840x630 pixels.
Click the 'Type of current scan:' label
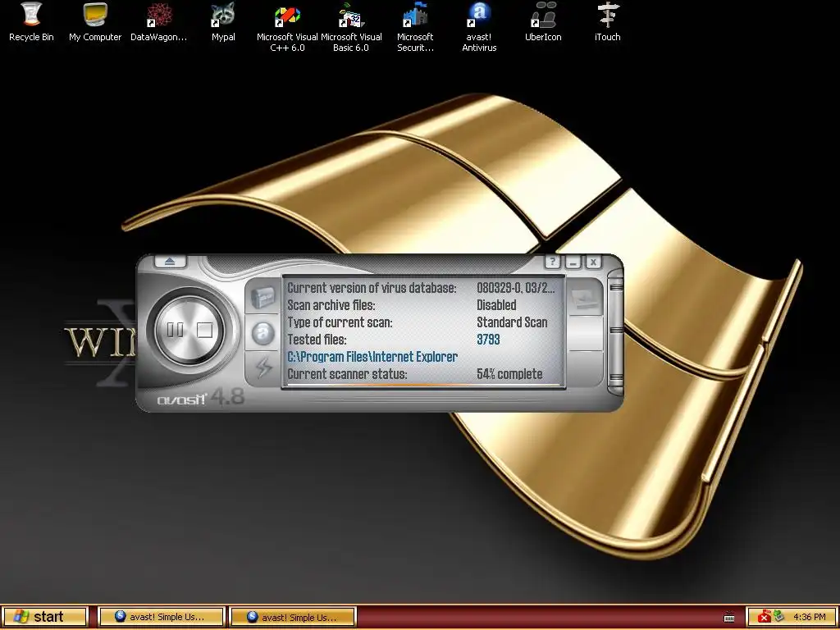coord(340,322)
